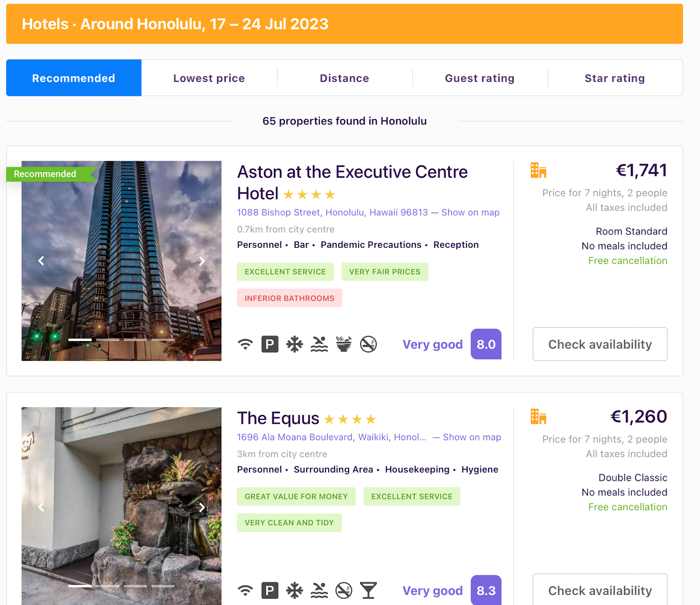Viewport: 700px width, 605px height.
Task: Open the 1696 Ala Moana Boulevard address link
Action: [x=332, y=437]
